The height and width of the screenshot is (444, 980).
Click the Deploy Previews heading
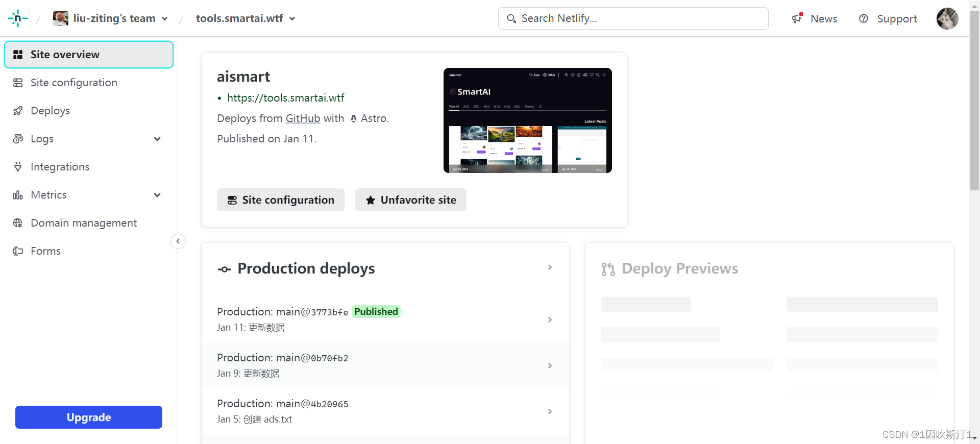tap(680, 268)
